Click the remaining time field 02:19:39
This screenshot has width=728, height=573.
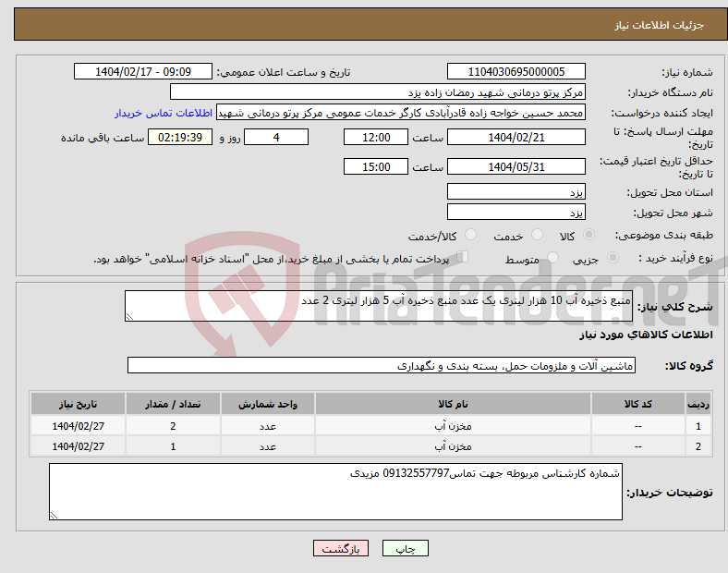tap(180, 137)
